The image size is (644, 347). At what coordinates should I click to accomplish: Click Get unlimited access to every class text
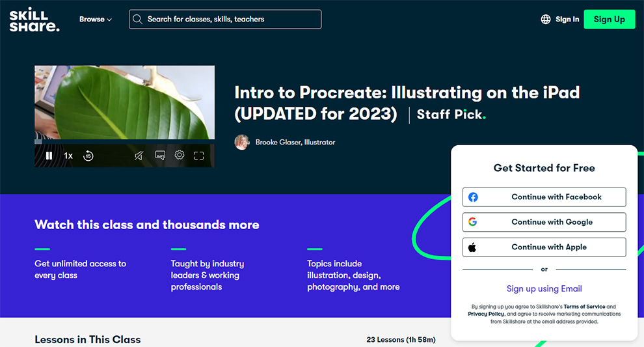pyautogui.click(x=81, y=270)
